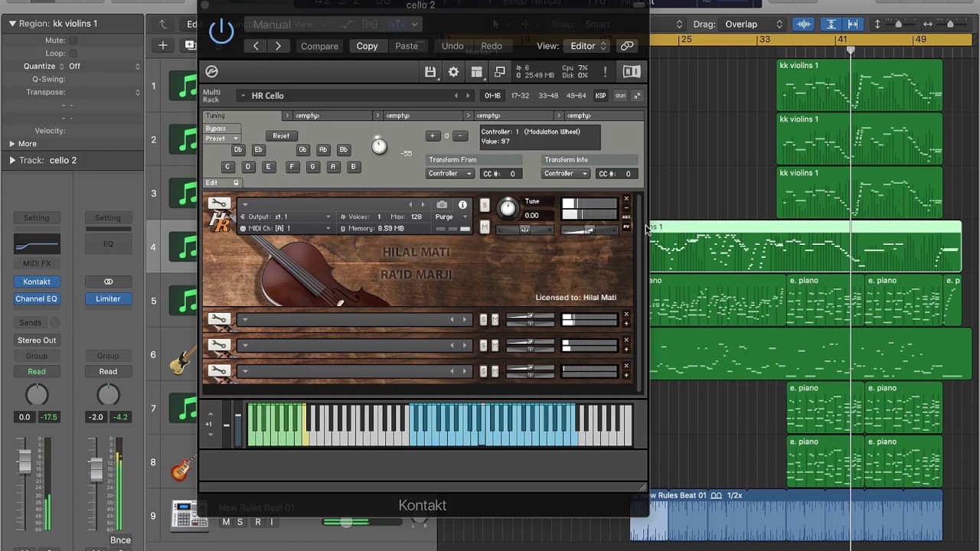Image resolution: width=980 pixels, height=551 pixels.
Task: Toggle the aux sends button
Action: 620,96
